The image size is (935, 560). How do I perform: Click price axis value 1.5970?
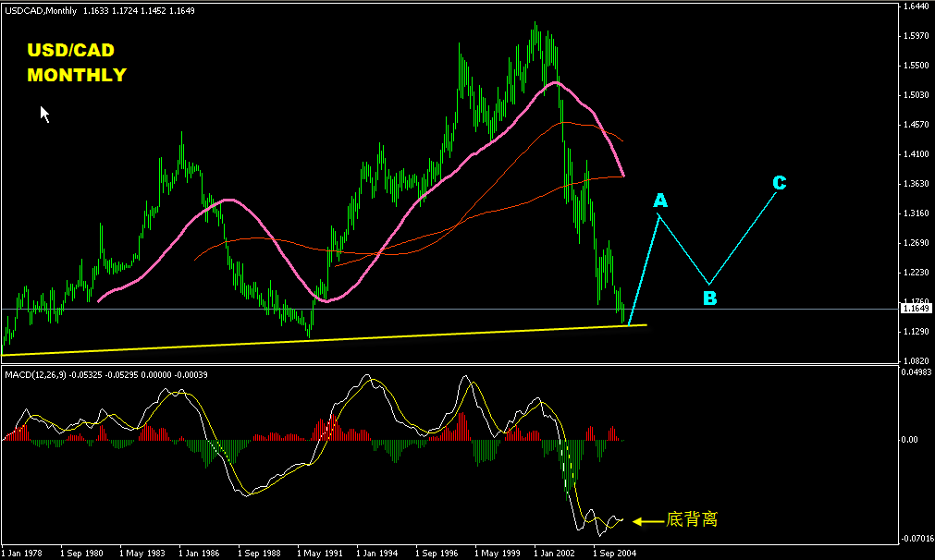pyautogui.click(x=917, y=36)
